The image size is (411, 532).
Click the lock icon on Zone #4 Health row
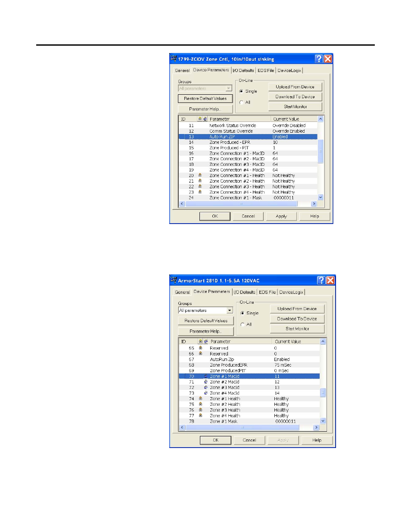pyautogui.click(x=200, y=415)
